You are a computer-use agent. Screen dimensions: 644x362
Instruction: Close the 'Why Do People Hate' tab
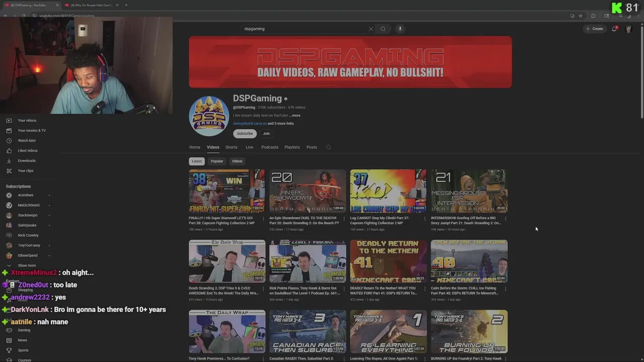point(117,5)
